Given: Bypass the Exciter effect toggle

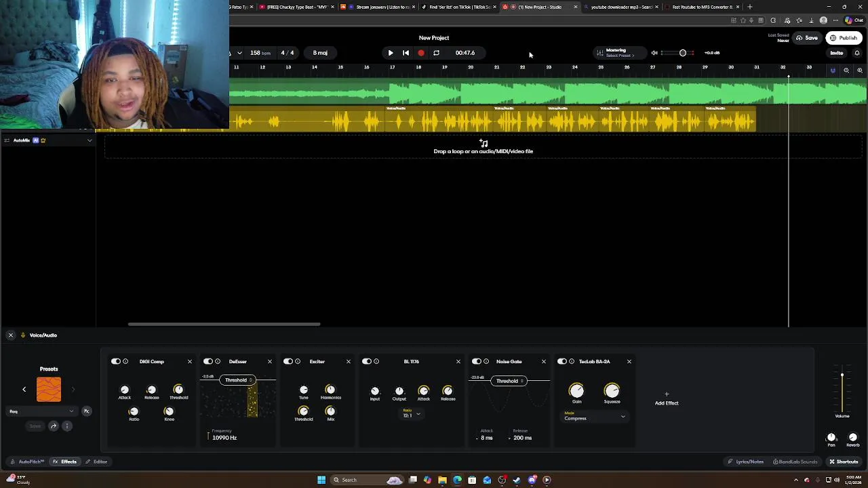Looking at the screenshot, I should coord(288,361).
